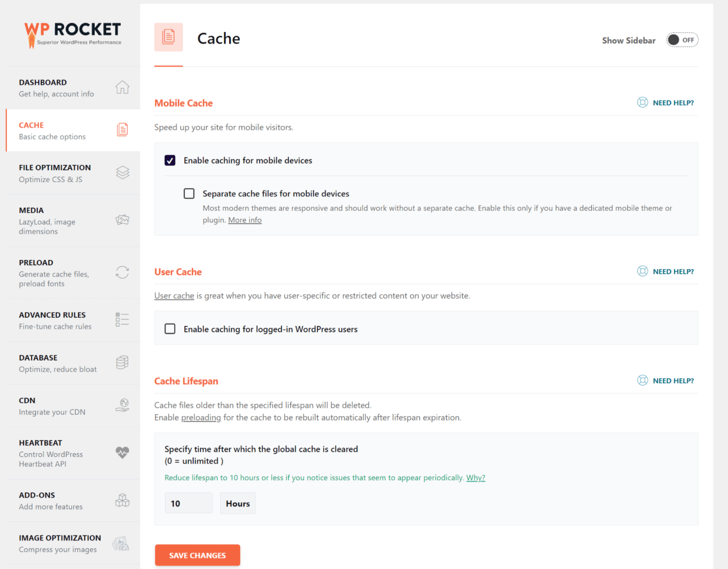Click the lifebuoy icon in the Mobile Cache heading

pyautogui.click(x=643, y=102)
